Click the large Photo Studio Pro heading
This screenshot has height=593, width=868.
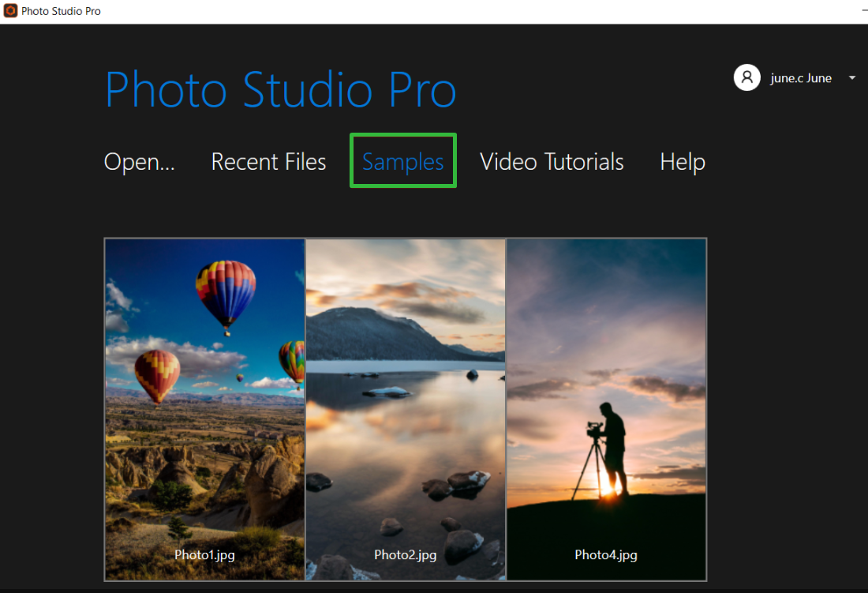click(x=281, y=89)
